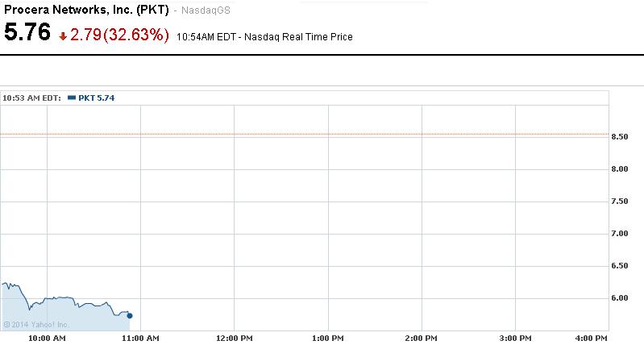The height and width of the screenshot is (345, 644).
Task: Click the current price 5.76
Action: (27, 33)
